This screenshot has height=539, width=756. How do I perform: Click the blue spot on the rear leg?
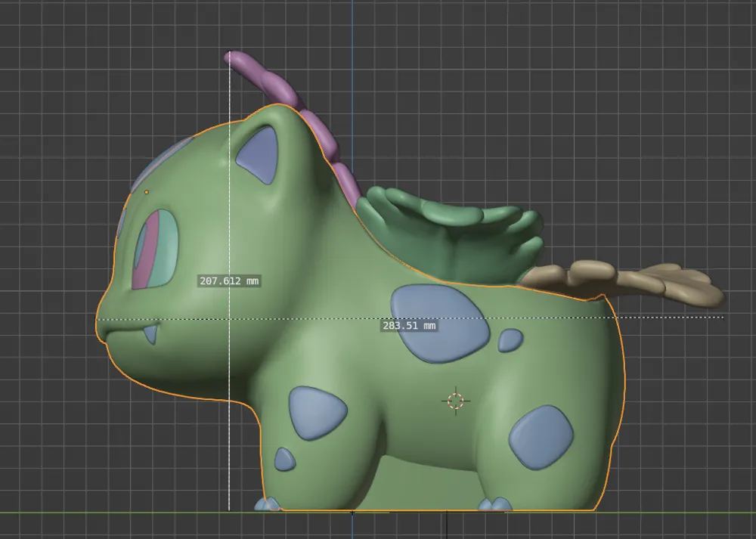tap(541, 437)
